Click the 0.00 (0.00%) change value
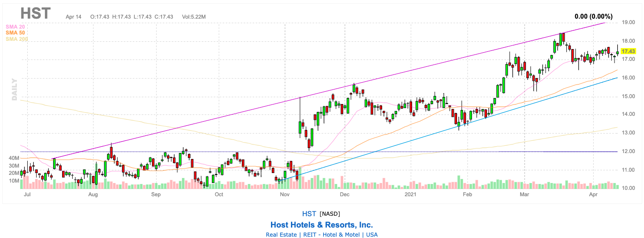Screen dimensions: 644x238 point(593,16)
